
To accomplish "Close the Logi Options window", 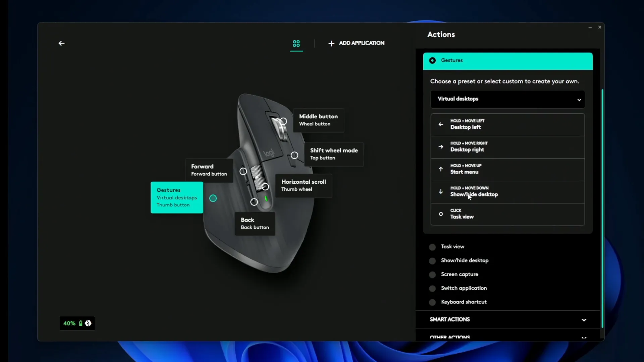I will pos(600,27).
